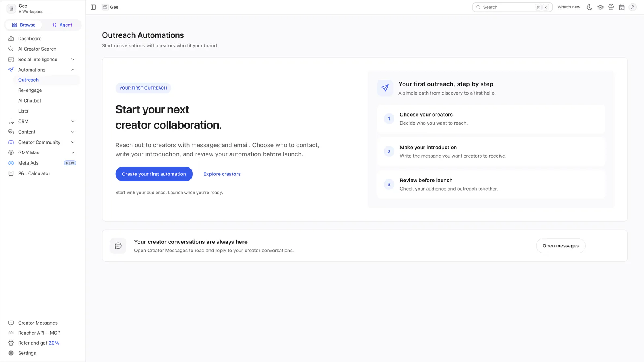Click the Content sidebar icon

pos(11,132)
